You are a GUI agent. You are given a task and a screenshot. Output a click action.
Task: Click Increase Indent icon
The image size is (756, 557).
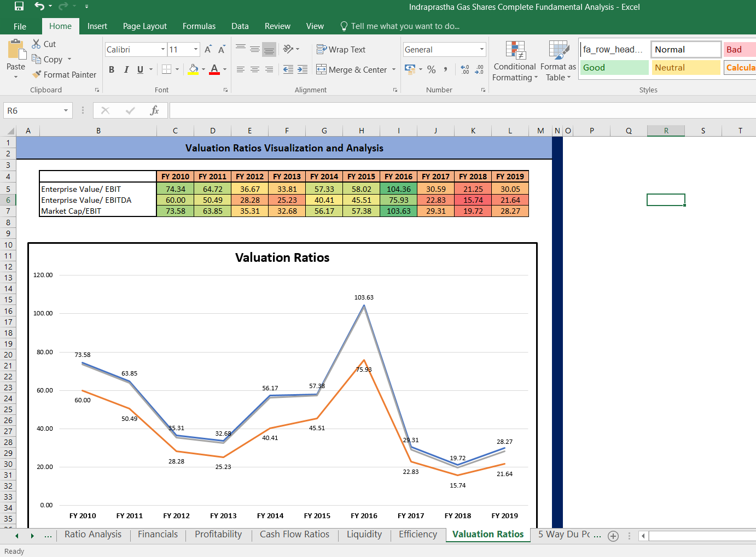coord(303,69)
